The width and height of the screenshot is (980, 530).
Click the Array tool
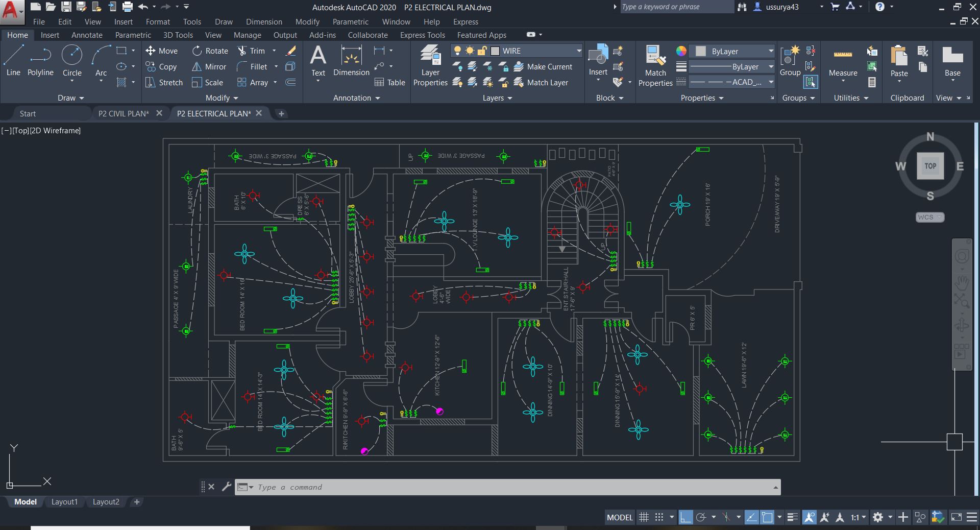pyautogui.click(x=253, y=82)
